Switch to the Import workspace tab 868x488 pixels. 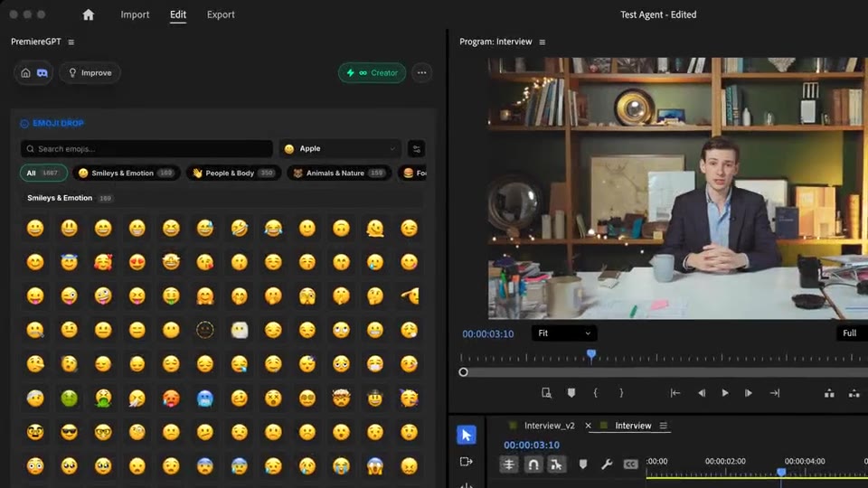(x=135, y=14)
